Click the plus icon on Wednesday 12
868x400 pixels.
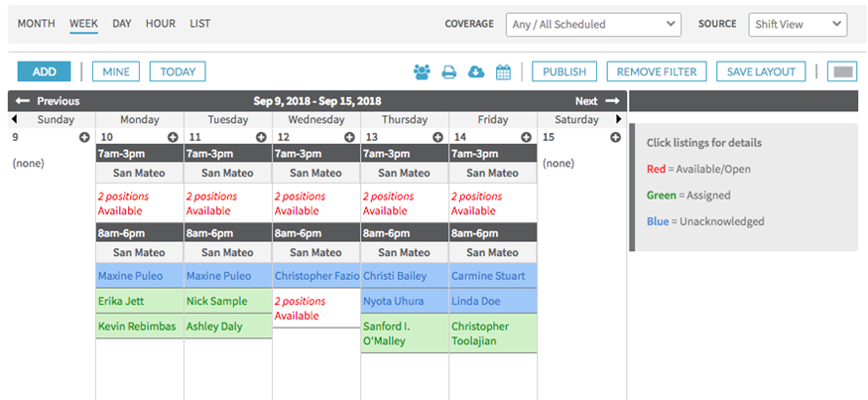(349, 137)
